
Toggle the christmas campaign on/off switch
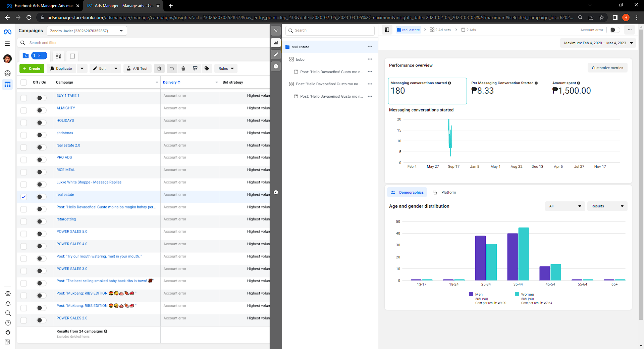(x=42, y=135)
